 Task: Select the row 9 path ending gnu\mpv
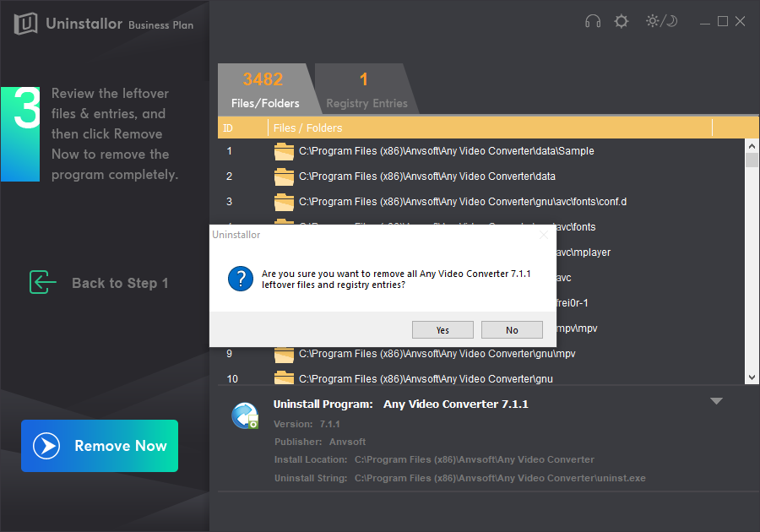coord(437,354)
